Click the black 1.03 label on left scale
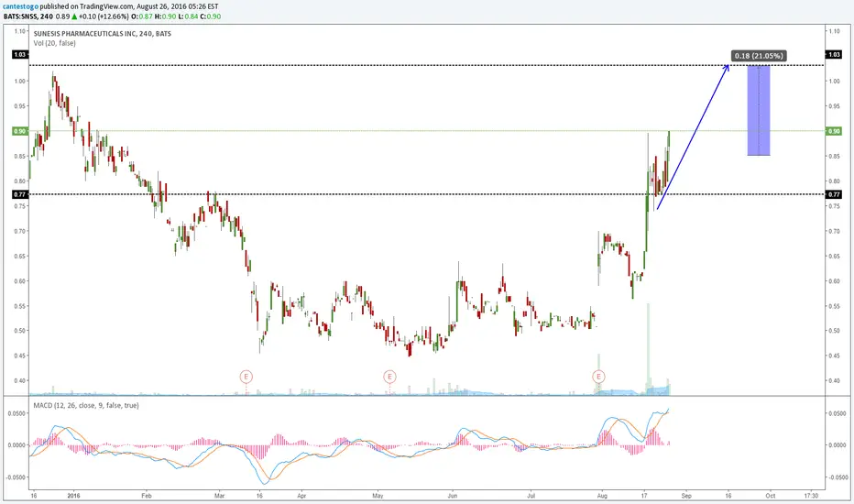The height and width of the screenshot is (504, 854). point(20,54)
